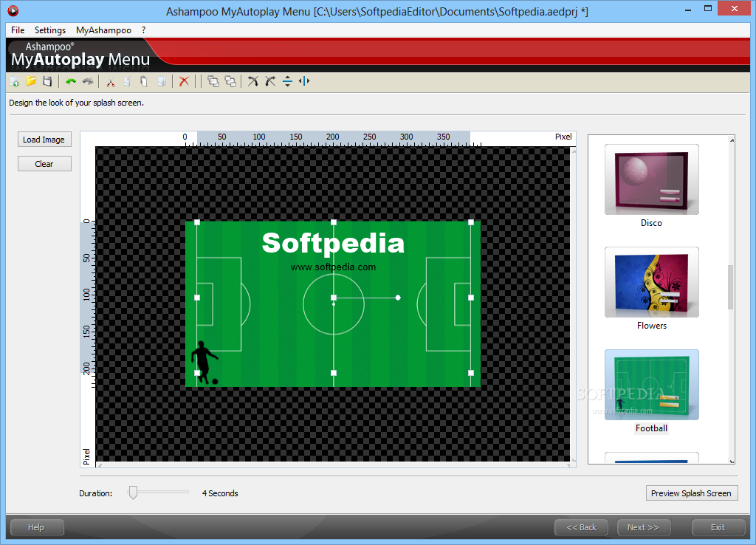The height and width of the screenshot is (545, 756).
Task: Select the Flowers template thumbnail
Action: pyautogui.click(x=651, y=282)
